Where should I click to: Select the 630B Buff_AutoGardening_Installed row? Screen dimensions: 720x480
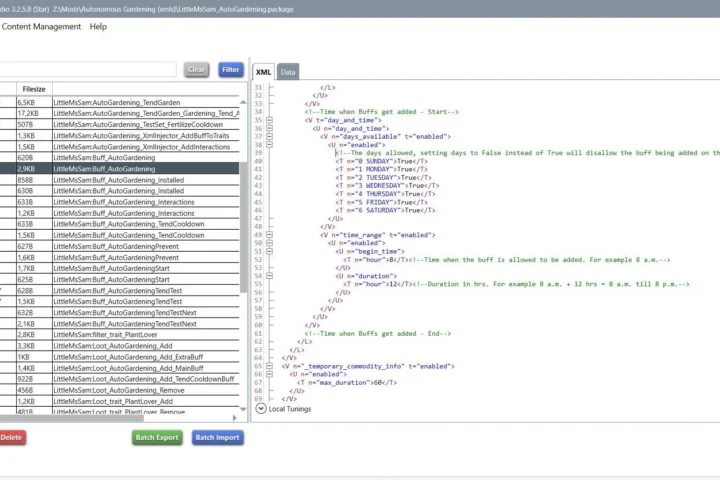tap(119, 191)
